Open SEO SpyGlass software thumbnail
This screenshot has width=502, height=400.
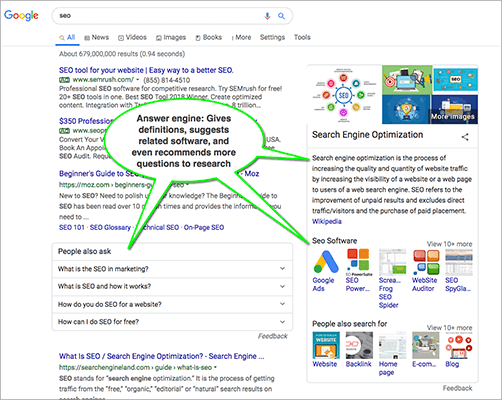click(459, 262)
